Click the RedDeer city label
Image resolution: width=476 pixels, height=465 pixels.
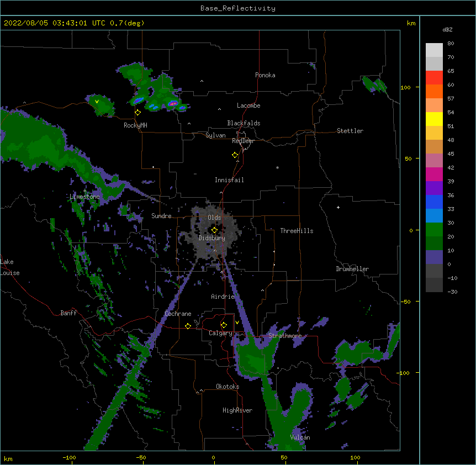[243, 141]
